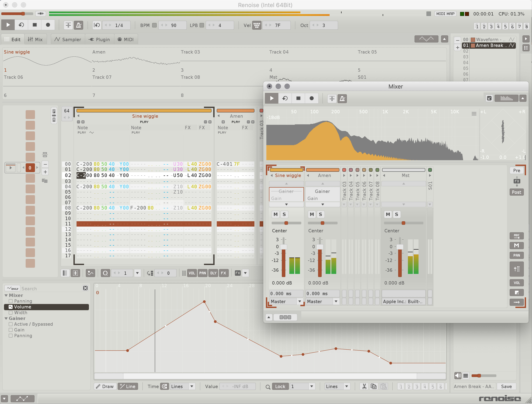The height and width of the screenshot is (404, 532).
Task: Toggle Mixer window record button
Action: tap(311, 98)
